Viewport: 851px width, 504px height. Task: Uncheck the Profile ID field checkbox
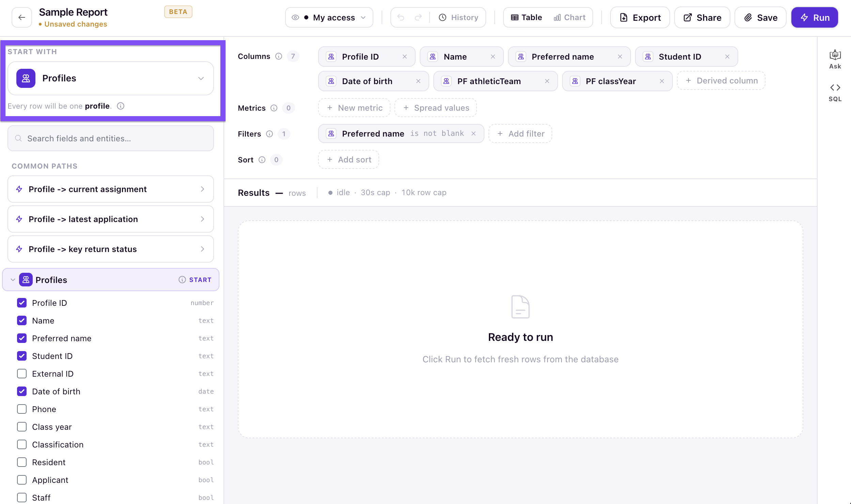pyautogui.click(x=22, y=303)
